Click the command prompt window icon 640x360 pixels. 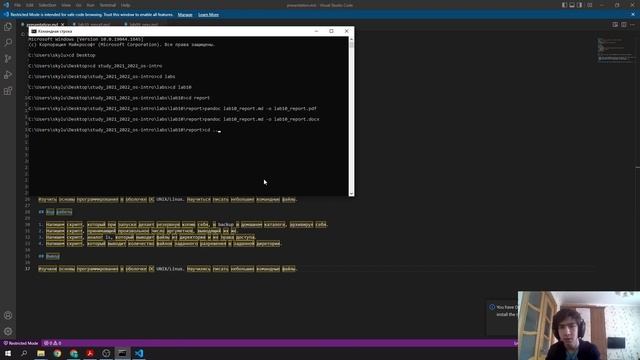pyautogui.click(x=34, y=31)
